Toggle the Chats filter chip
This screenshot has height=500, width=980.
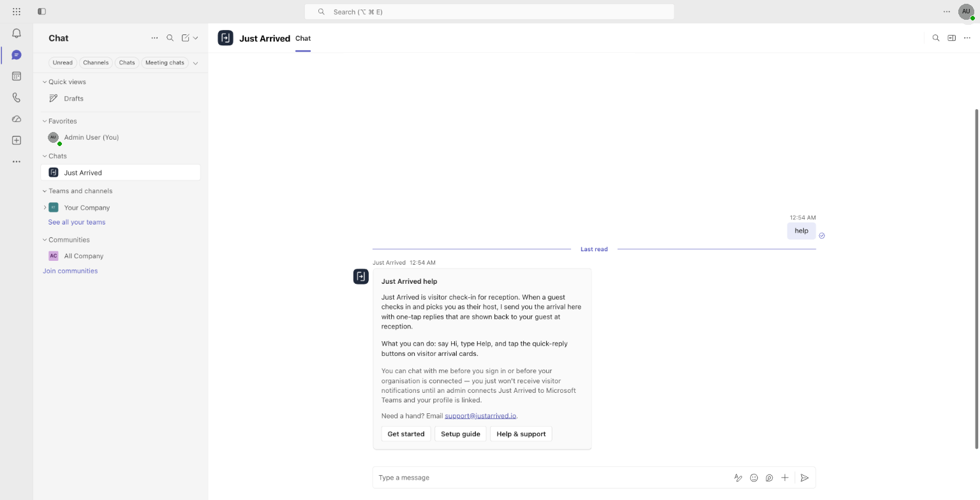coord(127,62)
